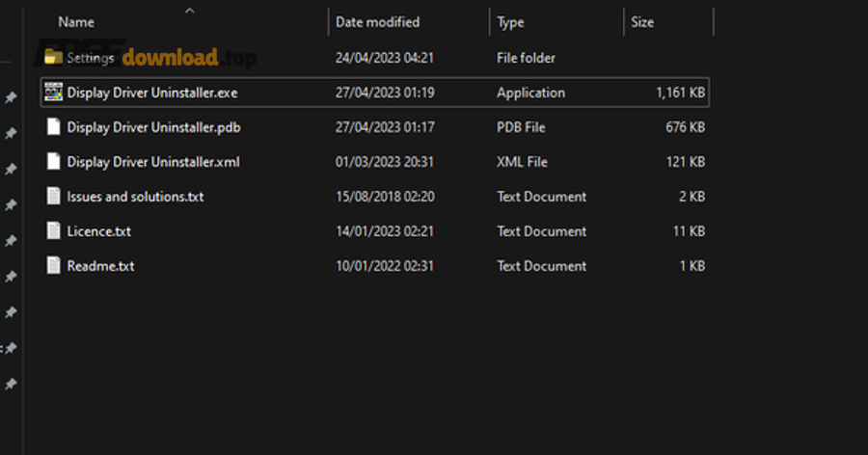Select the Display Driver Uninstaller.exe application icon

click(53, 92)
